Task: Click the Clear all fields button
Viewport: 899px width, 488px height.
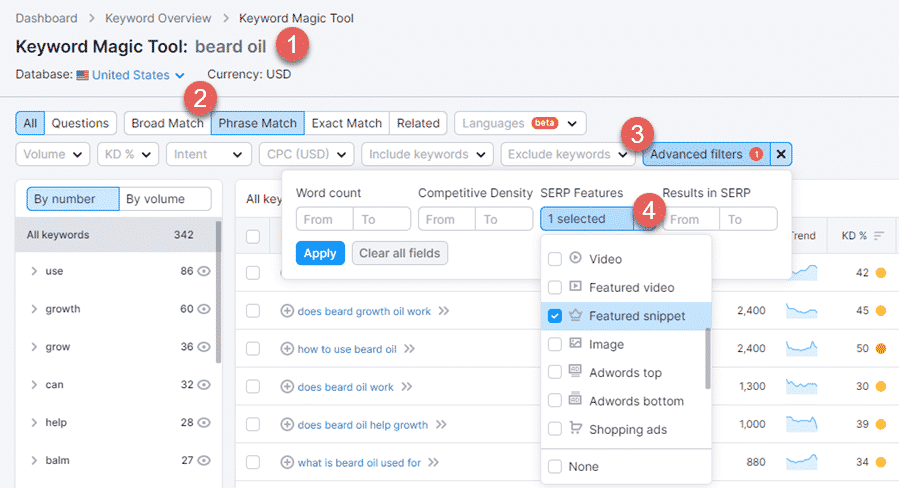Action: 399,253
